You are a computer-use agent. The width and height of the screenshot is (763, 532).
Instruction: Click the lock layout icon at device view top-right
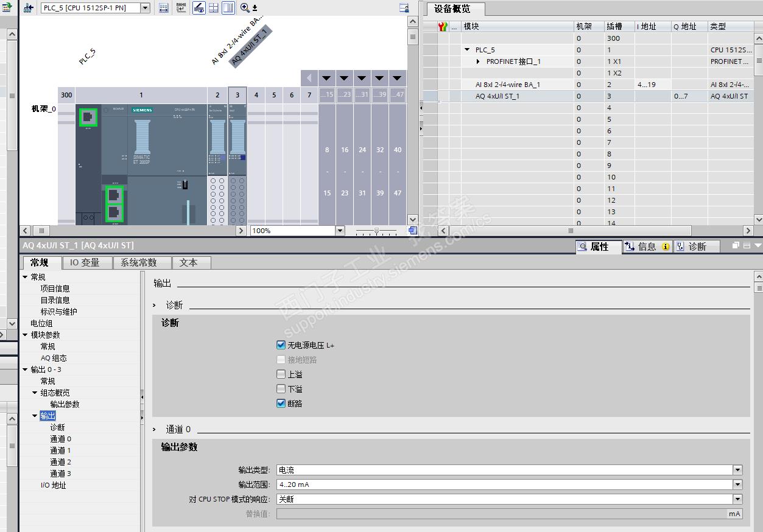tap(404, 8)
